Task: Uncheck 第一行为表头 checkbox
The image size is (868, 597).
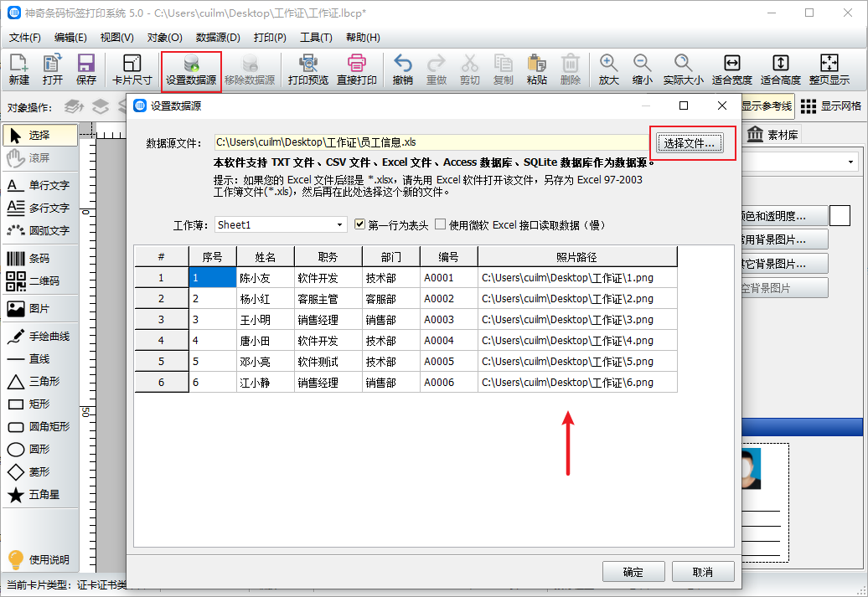Action: 359,224
